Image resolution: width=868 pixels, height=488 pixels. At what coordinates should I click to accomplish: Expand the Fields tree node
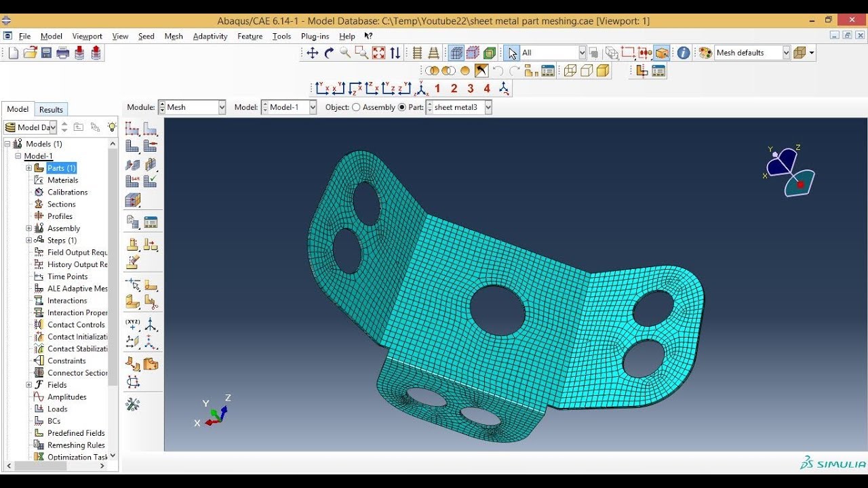(x=29, y=385)
